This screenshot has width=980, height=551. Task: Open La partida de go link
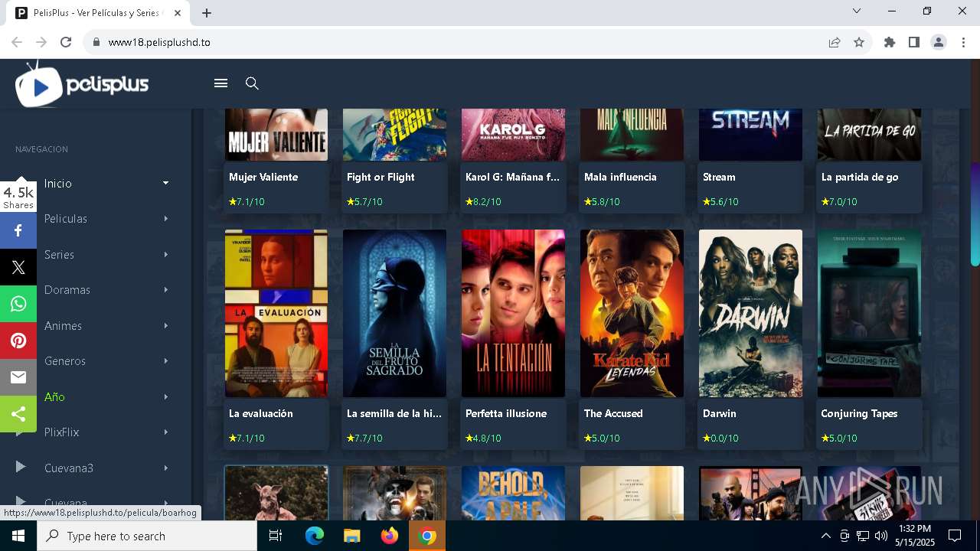[860, 177]
